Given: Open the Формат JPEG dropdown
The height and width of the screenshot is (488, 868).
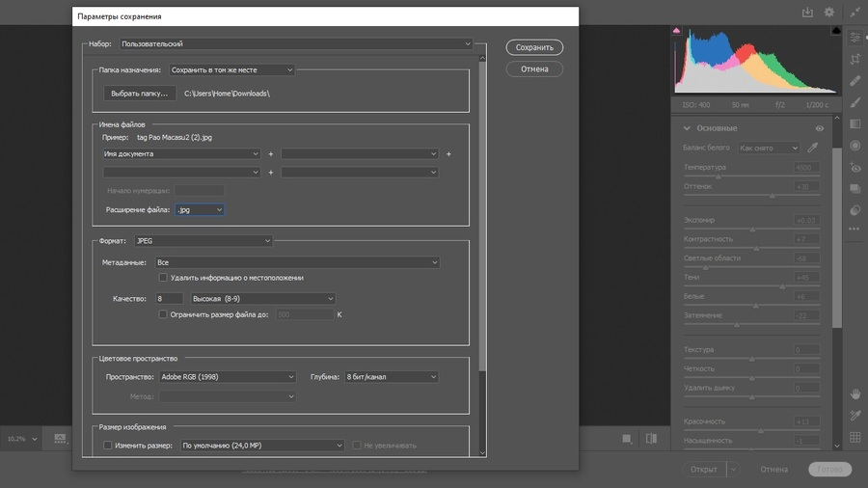Looking at the screenshot, I should pos(203,241).
